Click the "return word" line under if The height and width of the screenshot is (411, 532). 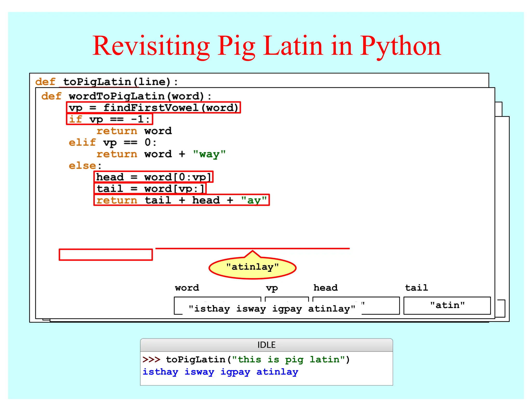(x=134, y=131)
